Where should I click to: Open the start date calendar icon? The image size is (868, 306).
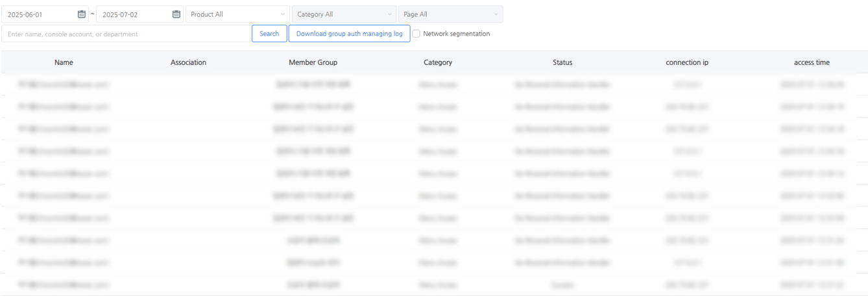pyautogui.click(x=81, y=14)
